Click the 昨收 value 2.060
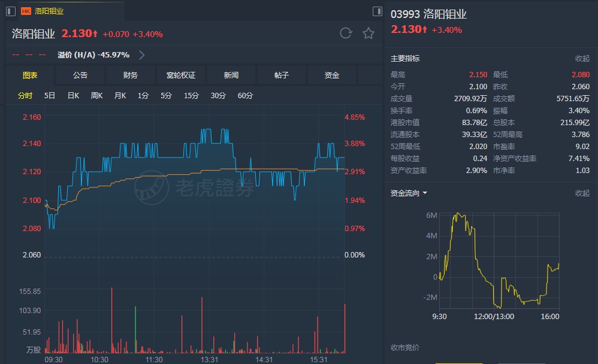598x364 pixels. 581,87
